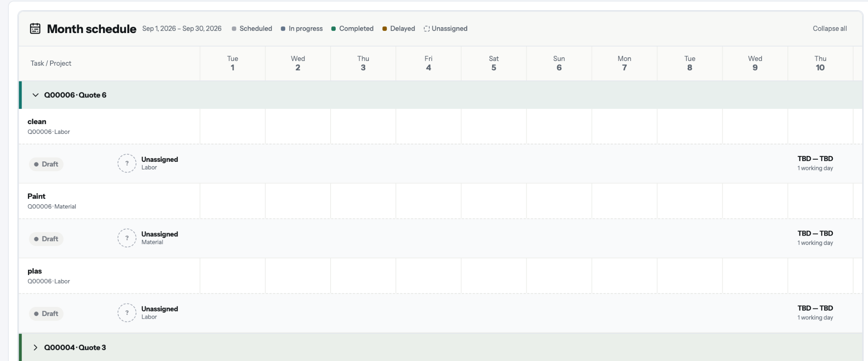The width and height of the screenshot is (868, 361).
Task: Select the Sat 5 day column header
Action: (494, 63)
